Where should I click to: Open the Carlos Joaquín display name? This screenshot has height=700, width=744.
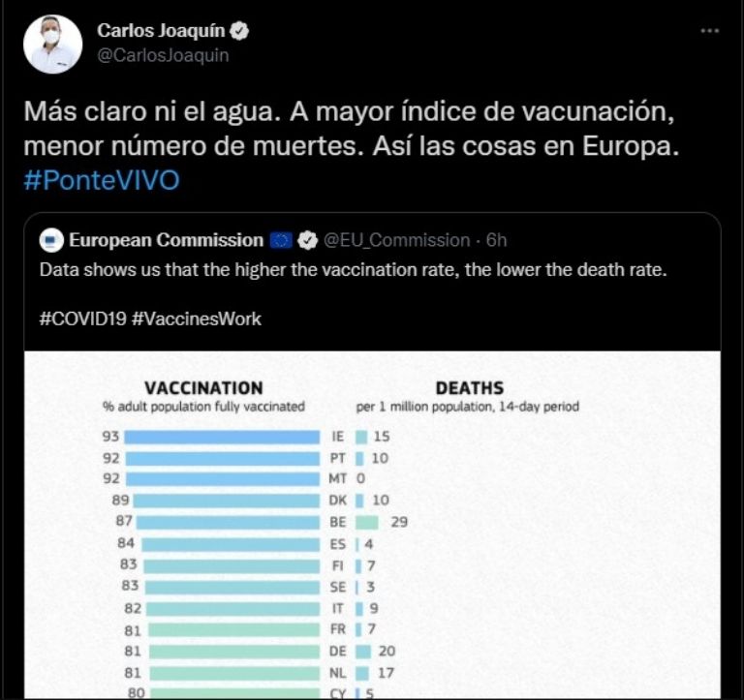[x=161, y=30]
